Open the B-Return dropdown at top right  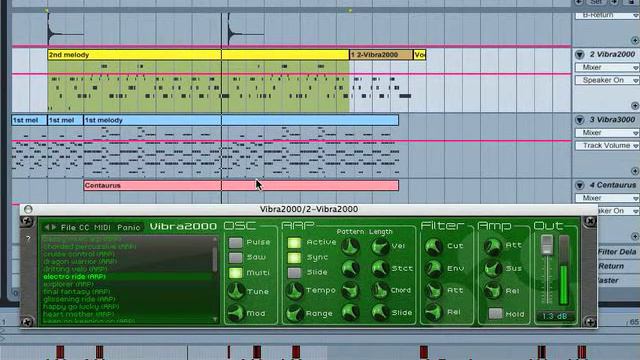607,16
